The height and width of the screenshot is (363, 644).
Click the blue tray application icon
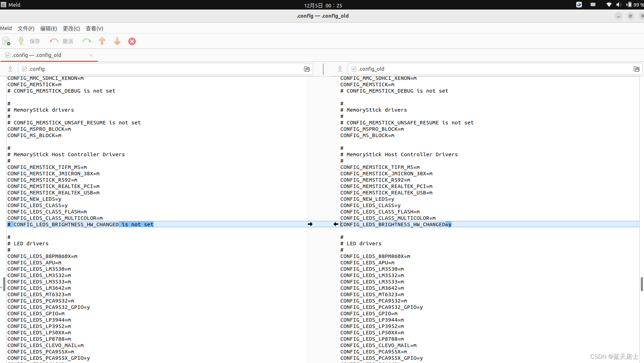(579, 5)
